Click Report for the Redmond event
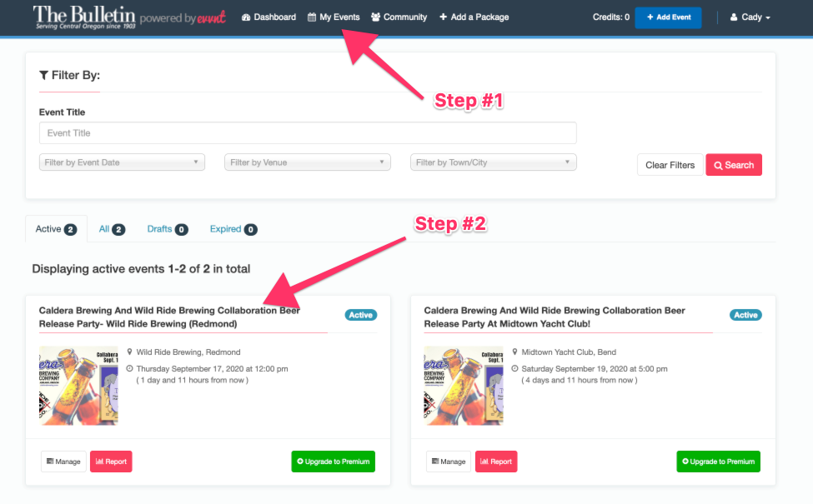 coord(111,462)
